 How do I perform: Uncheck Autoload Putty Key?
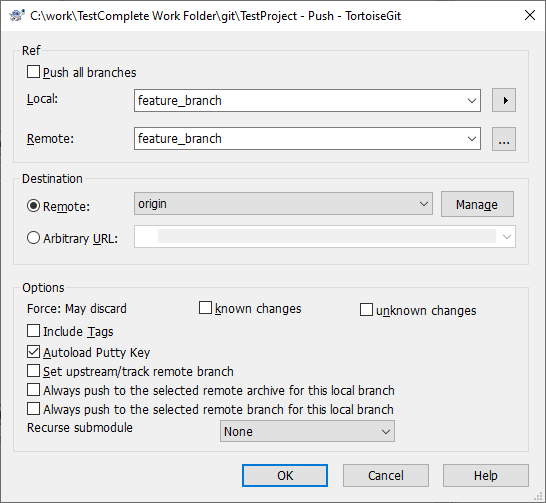pos(33,352)
